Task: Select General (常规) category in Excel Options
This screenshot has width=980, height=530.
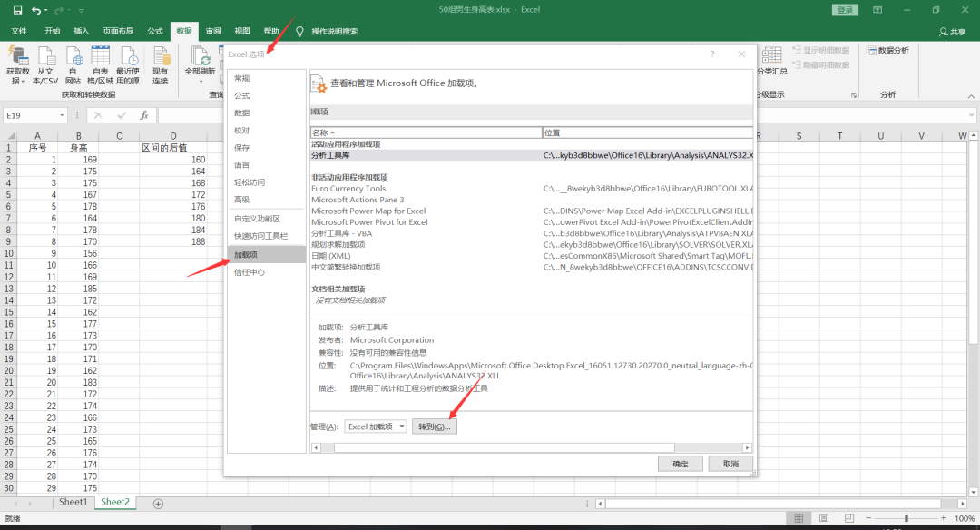Action: coord(267,78)
